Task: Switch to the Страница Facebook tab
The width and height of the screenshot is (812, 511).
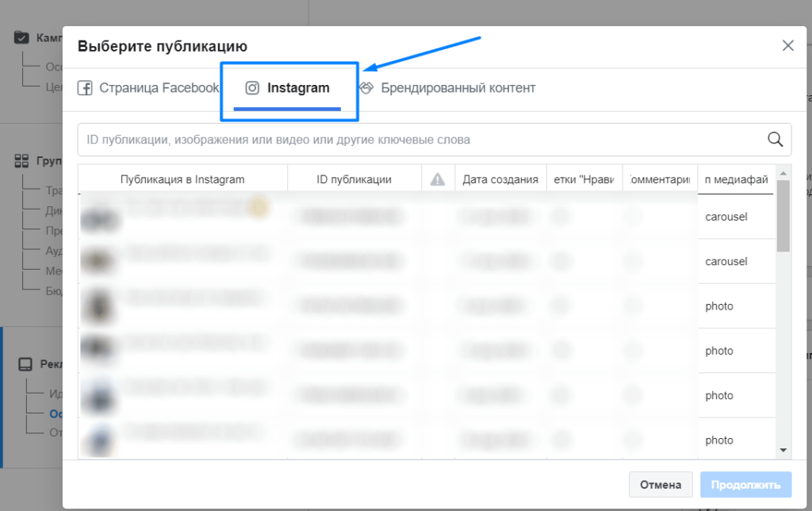Action: (148, 88)
